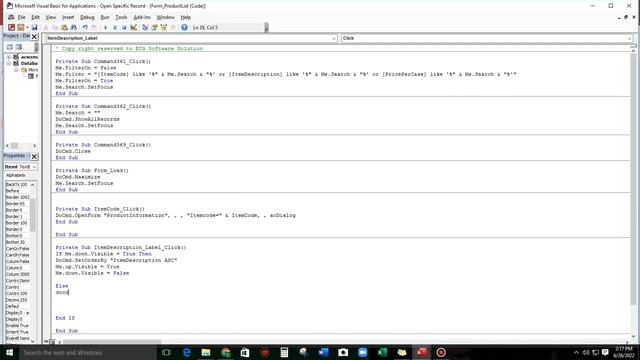Click the Break pause toolbar icon
The image size is (640, 360).
115,27
